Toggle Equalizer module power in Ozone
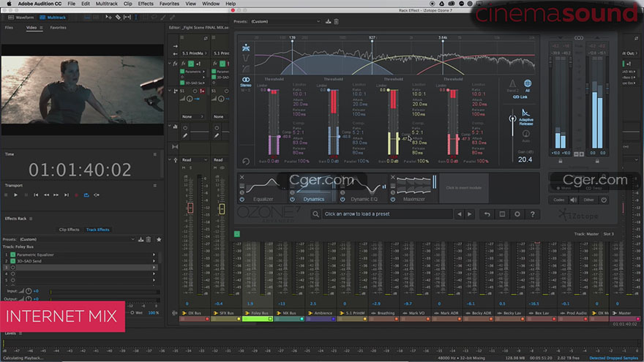644x362 pixels. [x=242, y=199]
